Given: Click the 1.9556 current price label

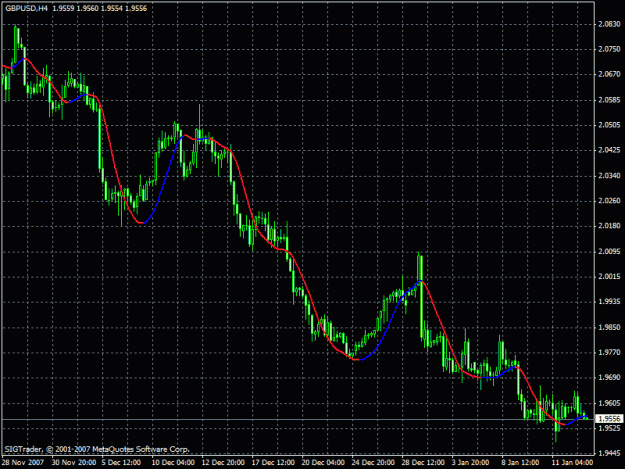Looking at the screenshot, I should tap(609, 418).
